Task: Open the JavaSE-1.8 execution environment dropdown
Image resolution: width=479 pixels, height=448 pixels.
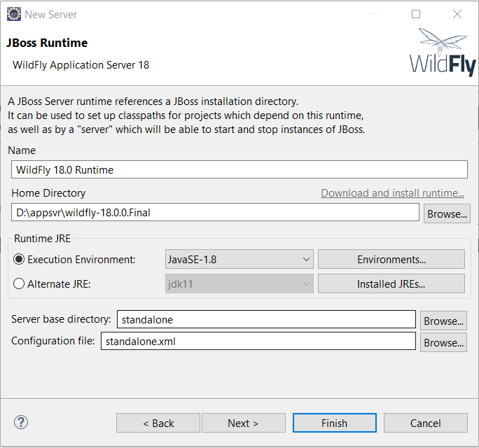Action: tap(239, 259)
